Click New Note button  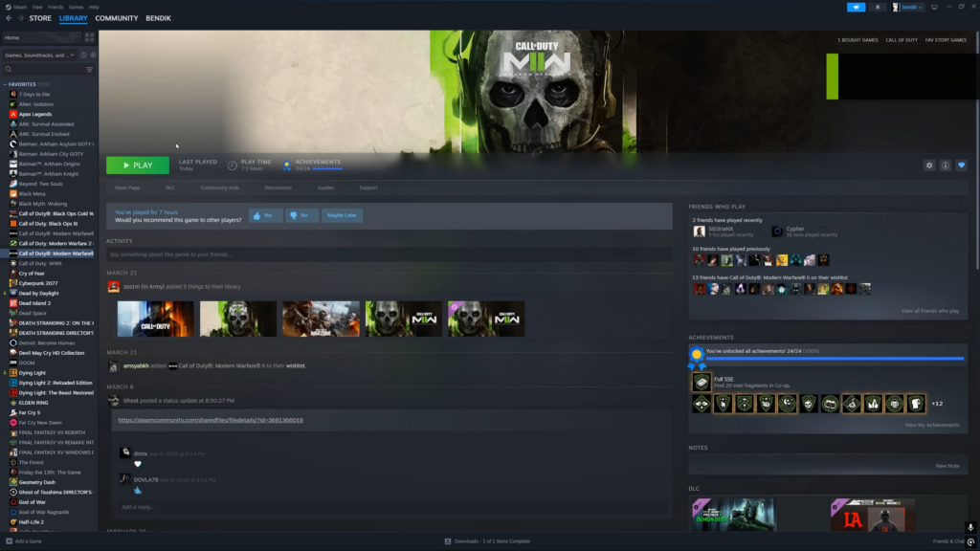point(947,466)
